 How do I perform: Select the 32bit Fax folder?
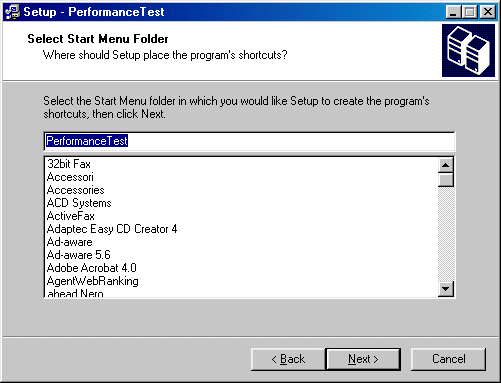pos(69,164)
